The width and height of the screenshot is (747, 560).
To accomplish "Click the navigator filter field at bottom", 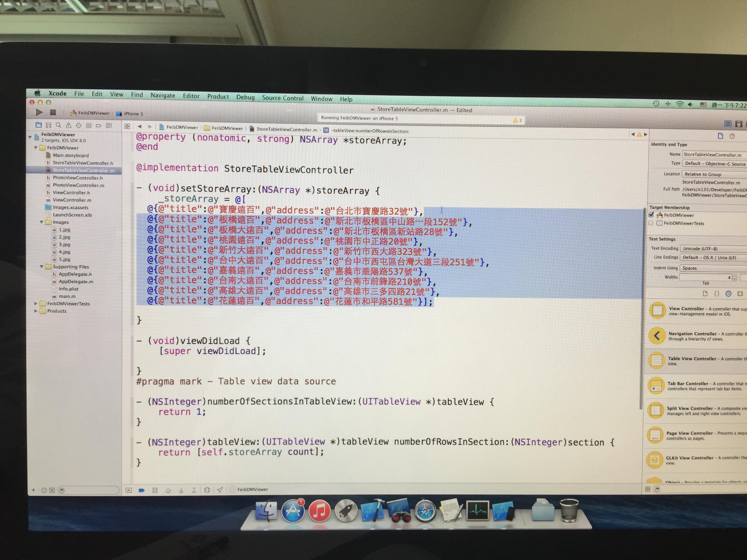I will [x=88, y=490].
